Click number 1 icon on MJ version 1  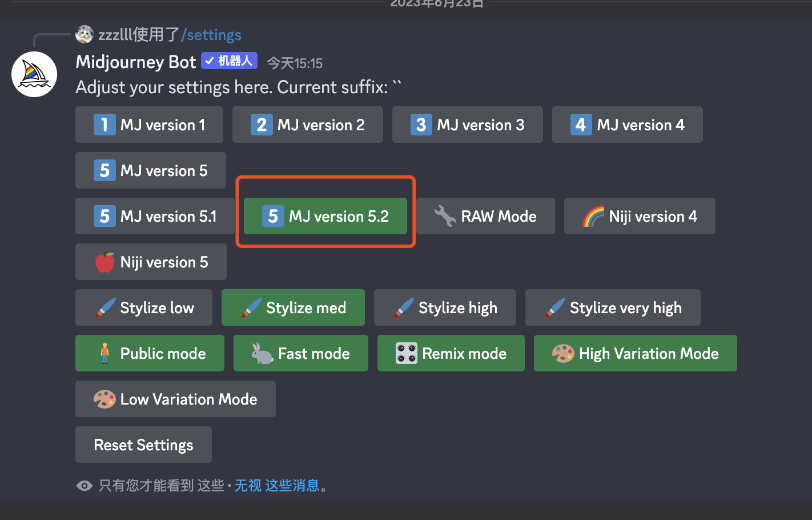(104, 125)
